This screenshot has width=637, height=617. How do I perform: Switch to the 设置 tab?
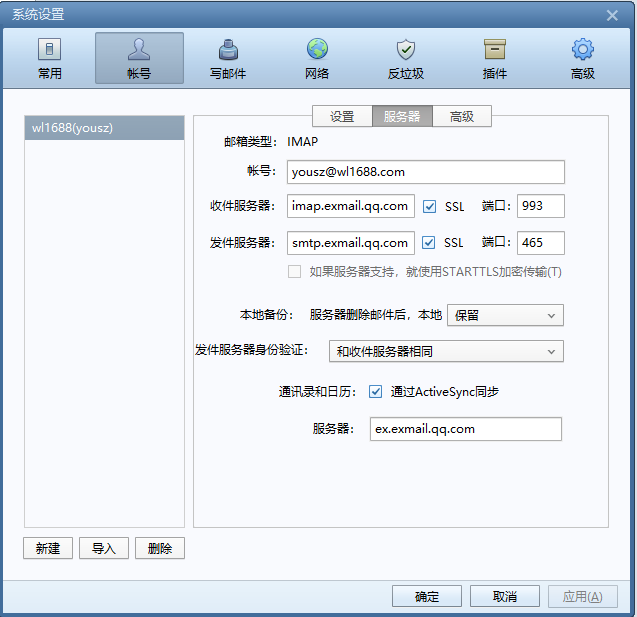[342, 117]
